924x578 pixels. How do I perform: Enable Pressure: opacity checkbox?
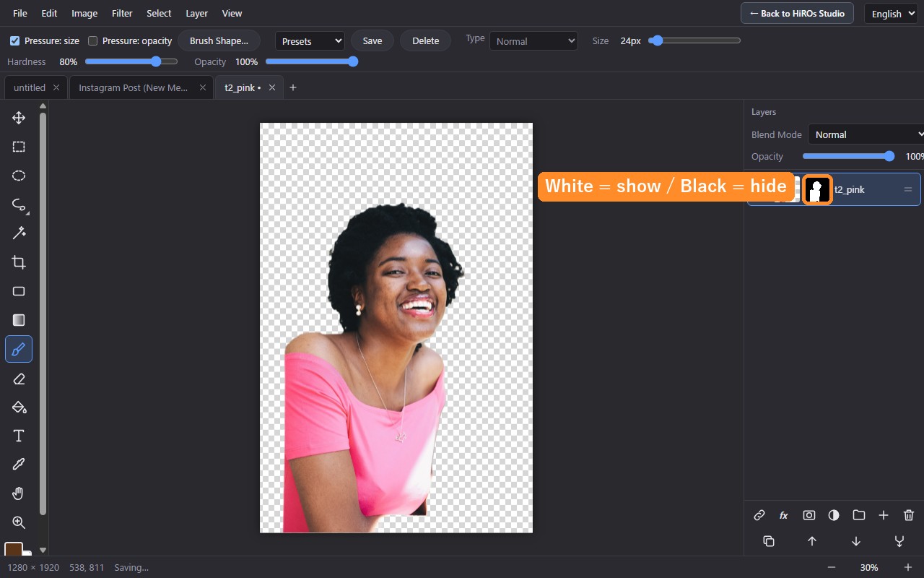click(x=92, y=41)
